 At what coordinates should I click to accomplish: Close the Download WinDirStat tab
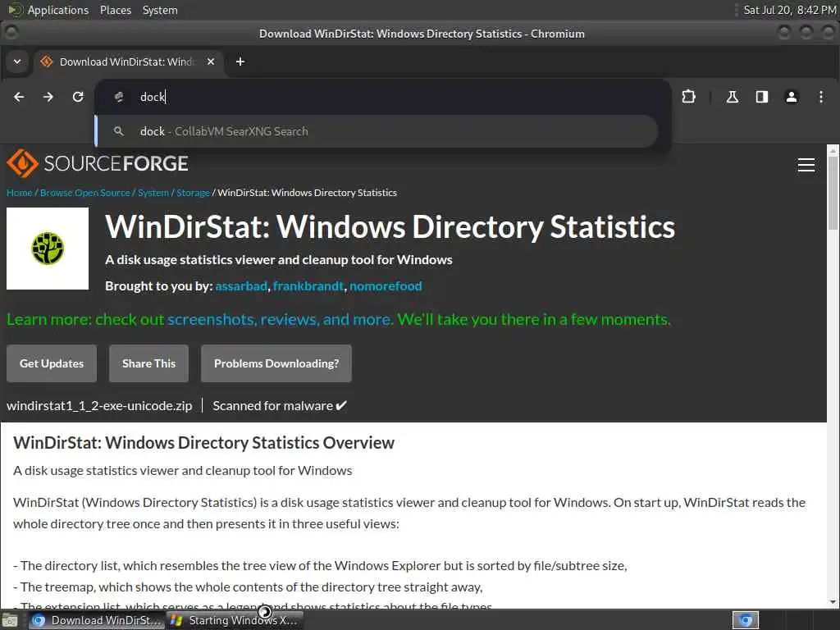[211, 62]
